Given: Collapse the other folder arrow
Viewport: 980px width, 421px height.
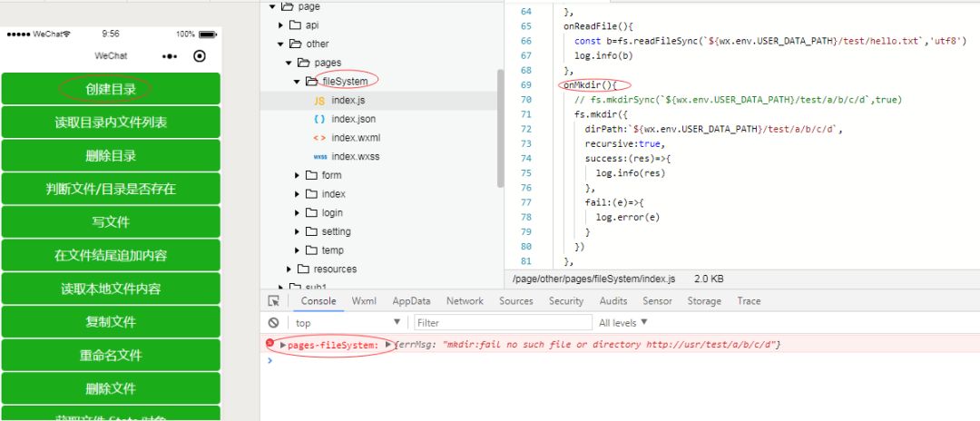Looking at the screenshot, I should click(280, 44).
